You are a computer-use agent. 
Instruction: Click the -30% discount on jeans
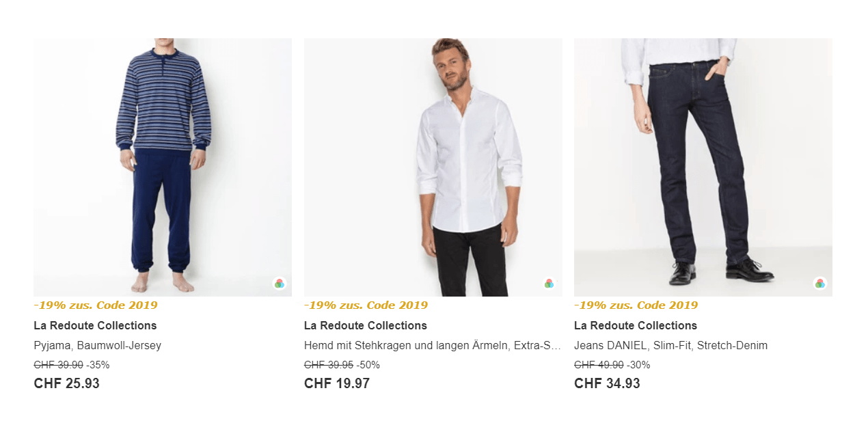click(638, 365)
